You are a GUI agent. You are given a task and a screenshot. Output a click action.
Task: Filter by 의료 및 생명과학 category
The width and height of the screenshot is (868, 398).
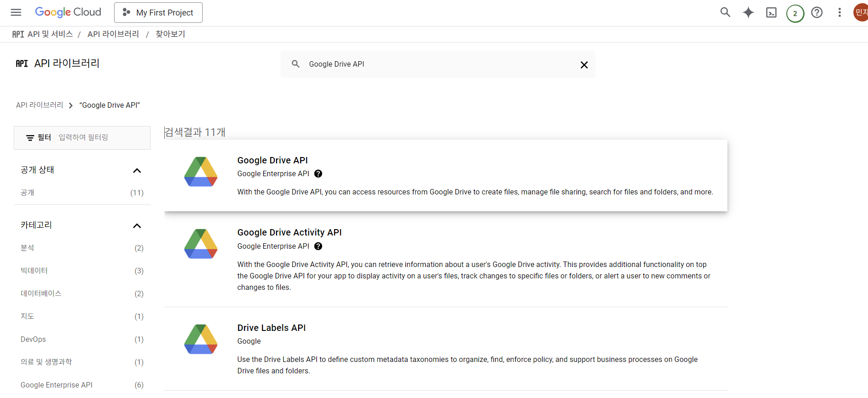(82, 362)
